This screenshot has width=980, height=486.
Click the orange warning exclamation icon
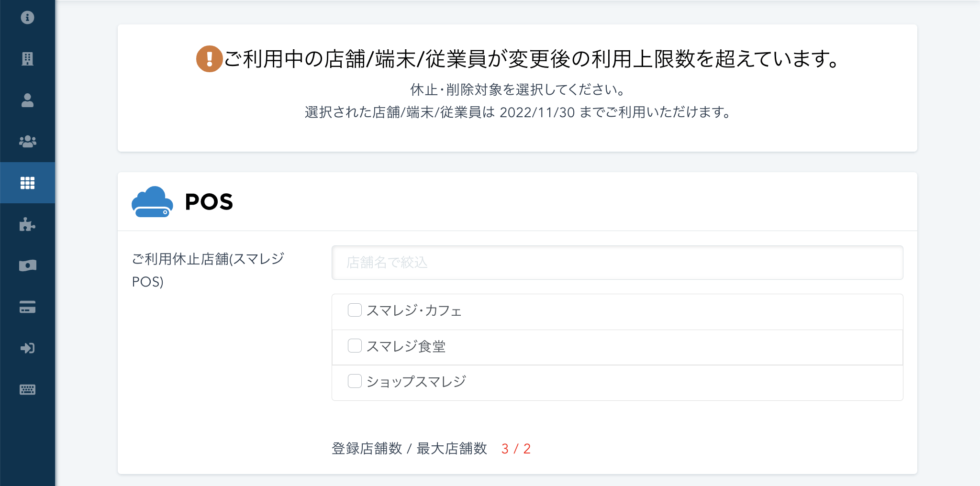pos(209,59)
